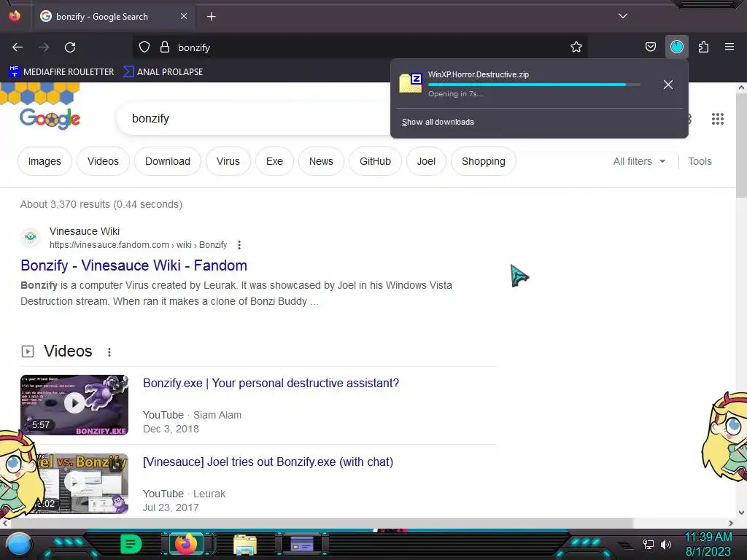Open the Start orb button
This screenshot has height=560, width=747.
(18, 544)
